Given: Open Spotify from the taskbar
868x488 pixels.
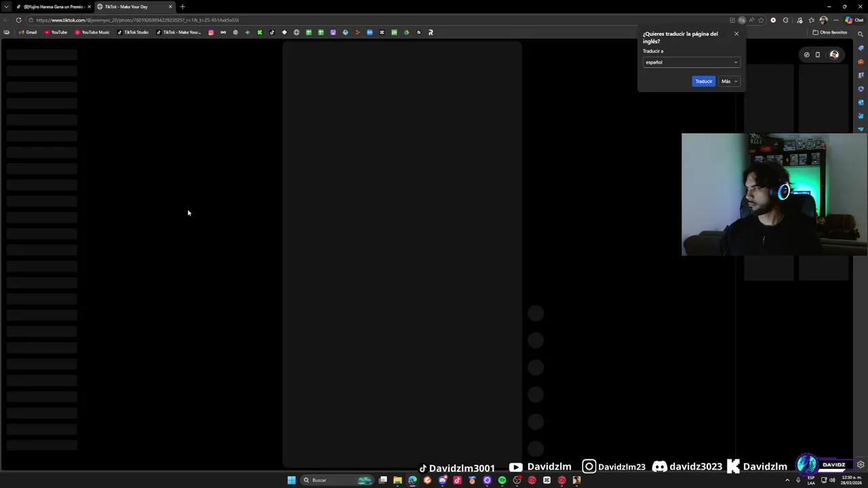Looking at the screenshot, I should click(x=502, y=480).
